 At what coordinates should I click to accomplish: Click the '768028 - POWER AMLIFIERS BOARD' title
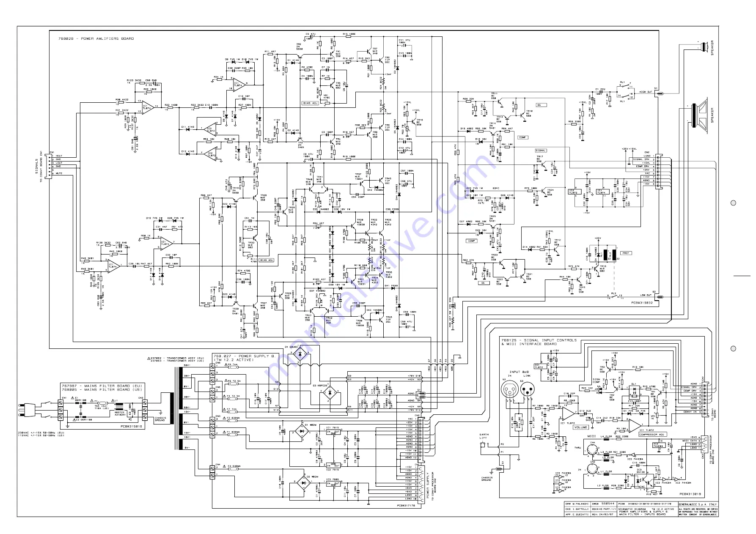tap(96, 38)
